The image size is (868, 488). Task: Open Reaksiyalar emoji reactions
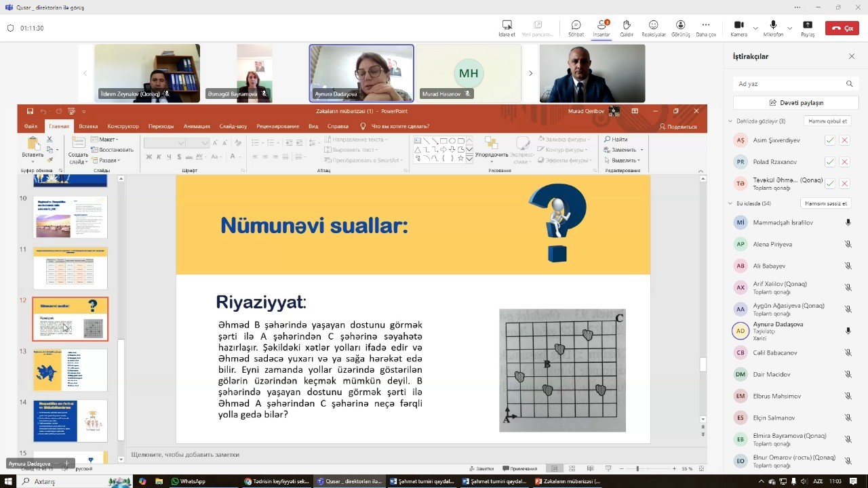coord(653,26)
